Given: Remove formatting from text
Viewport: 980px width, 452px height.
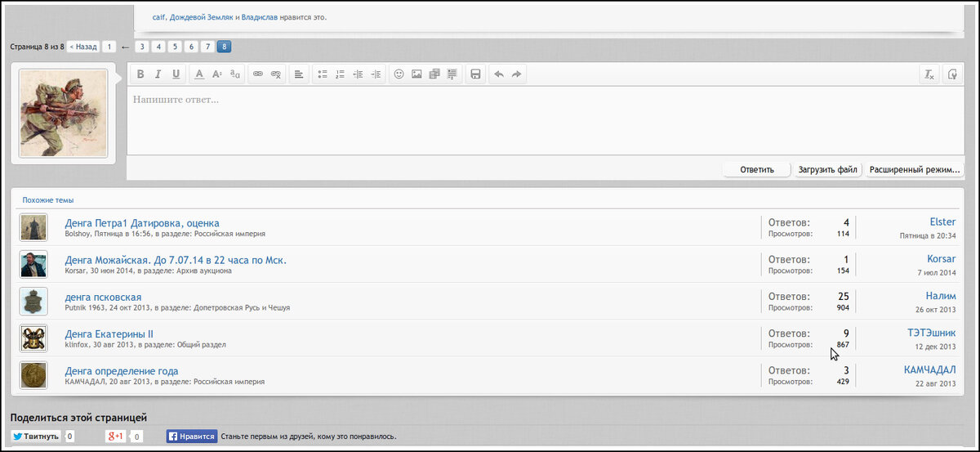Looking at the screenshot, I should (929, 74).
